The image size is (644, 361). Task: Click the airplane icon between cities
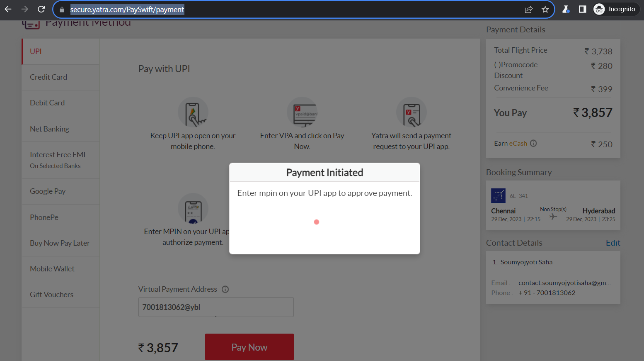(553, 217)
